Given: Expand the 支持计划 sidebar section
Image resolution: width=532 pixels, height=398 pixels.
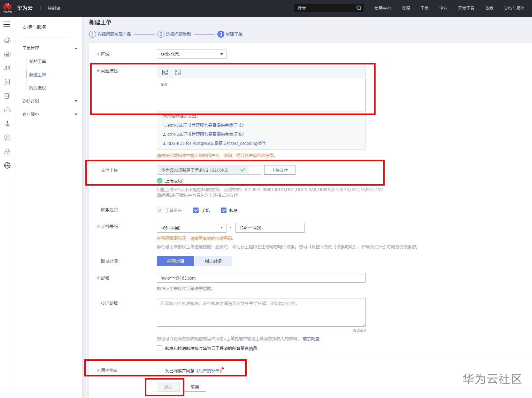Looking at the screenshot, I should pyautogui.click(x=50, y=101).
